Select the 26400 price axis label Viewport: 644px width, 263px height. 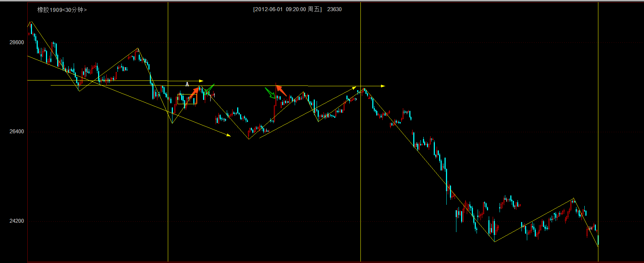[17, 131]
